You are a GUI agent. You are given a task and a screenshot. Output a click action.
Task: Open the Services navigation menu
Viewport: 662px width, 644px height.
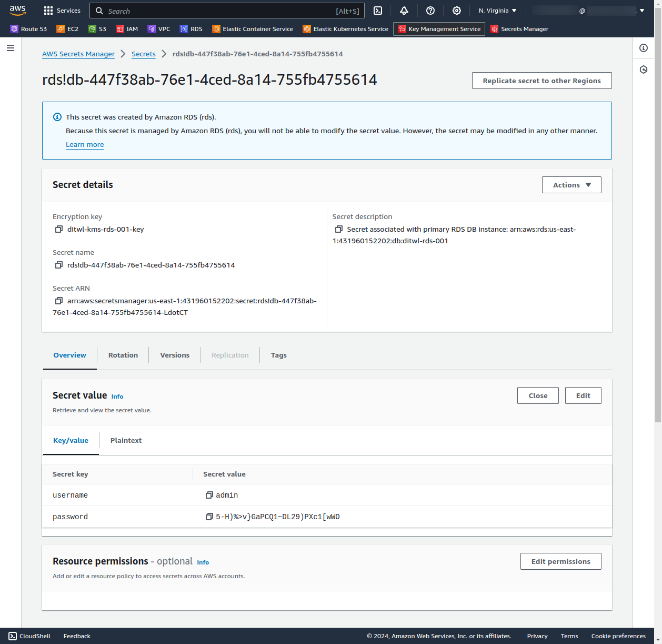[62, 11]
